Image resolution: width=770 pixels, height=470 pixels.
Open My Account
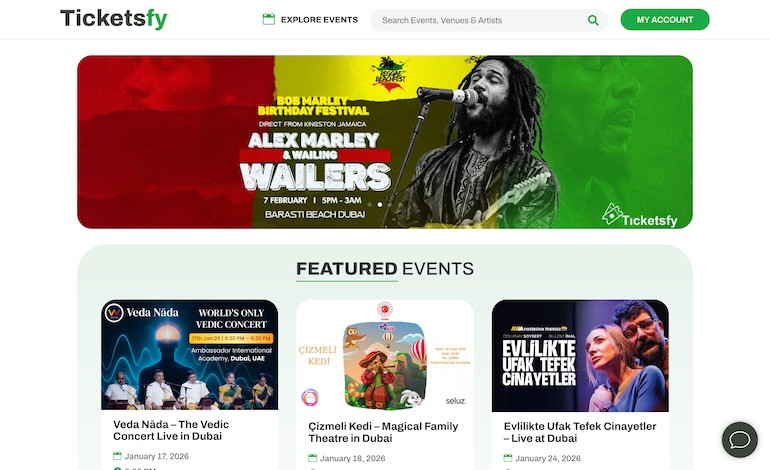pyautogui.click(x=665, y=20)
